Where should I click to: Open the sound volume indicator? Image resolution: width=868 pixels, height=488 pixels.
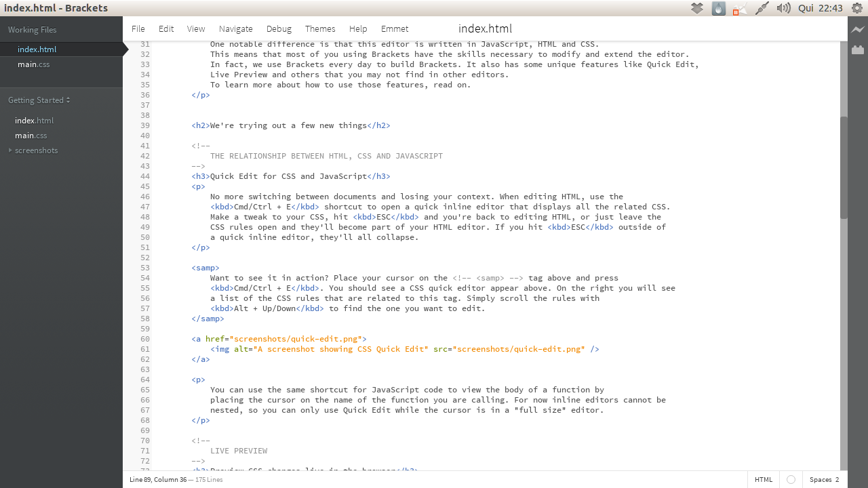783,8
